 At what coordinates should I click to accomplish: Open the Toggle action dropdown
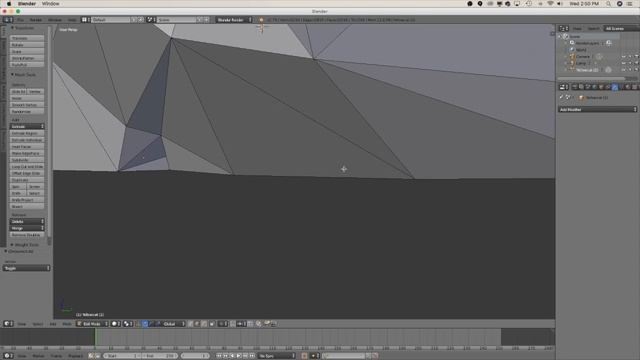pos(27,268)
